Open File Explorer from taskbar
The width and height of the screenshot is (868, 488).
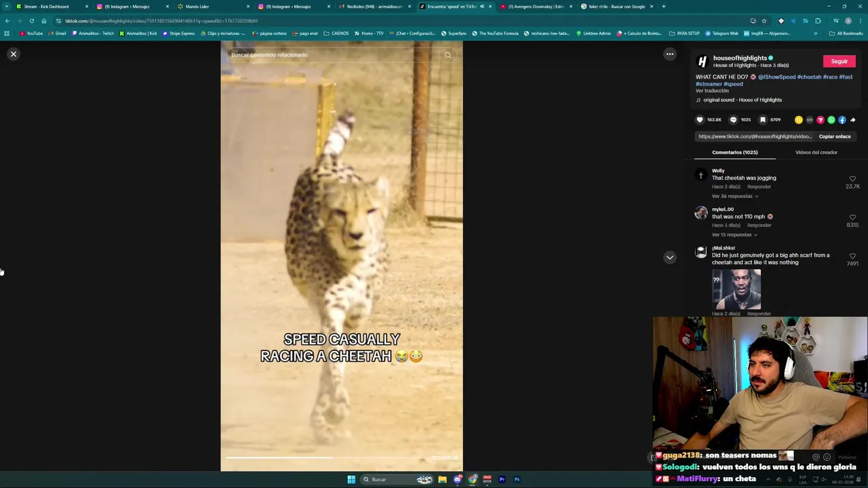(442, 480)
